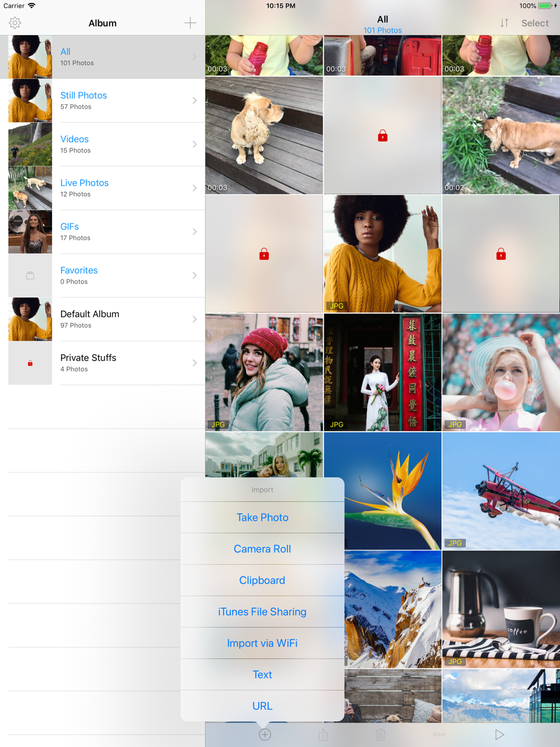Screen dimensions: 560x747
Task: Expand the Default Album chevron
Action: pyautogui.click(x=195, y=319)
